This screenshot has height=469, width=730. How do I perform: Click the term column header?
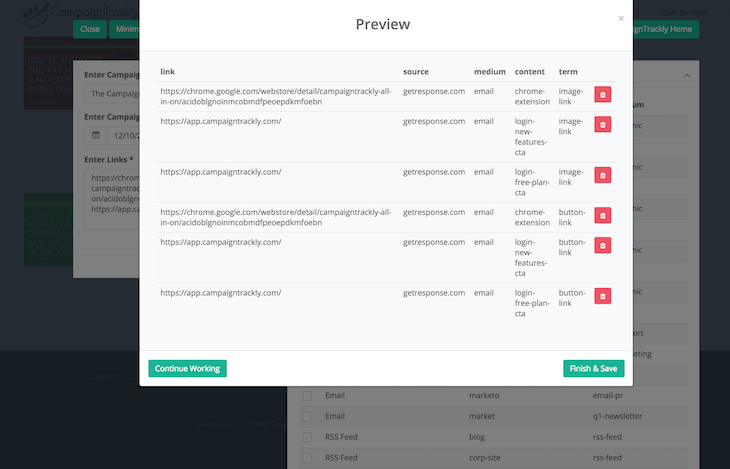pos(568,72)
